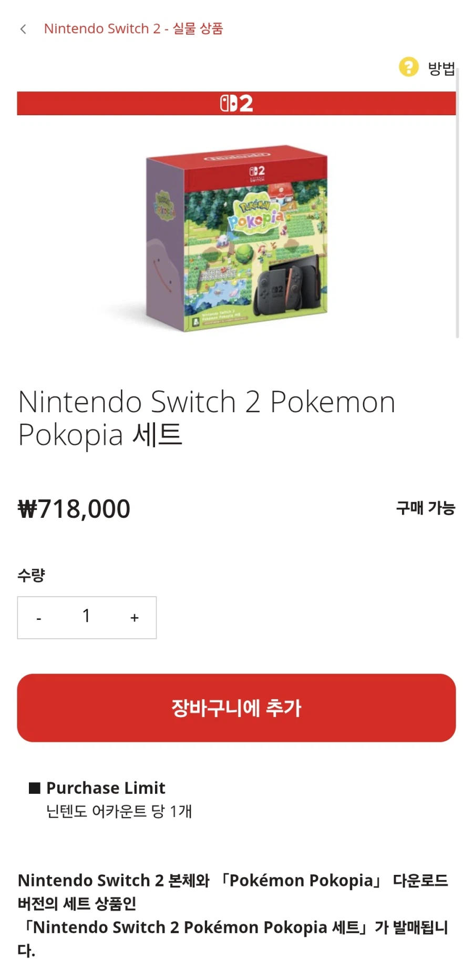Decrease quantity with the minus button

click(39, 618)
